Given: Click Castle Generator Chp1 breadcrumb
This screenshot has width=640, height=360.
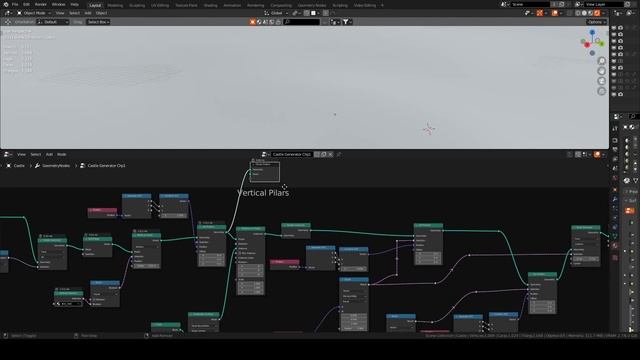Looking at the screenshot, I should click(107, 166).
